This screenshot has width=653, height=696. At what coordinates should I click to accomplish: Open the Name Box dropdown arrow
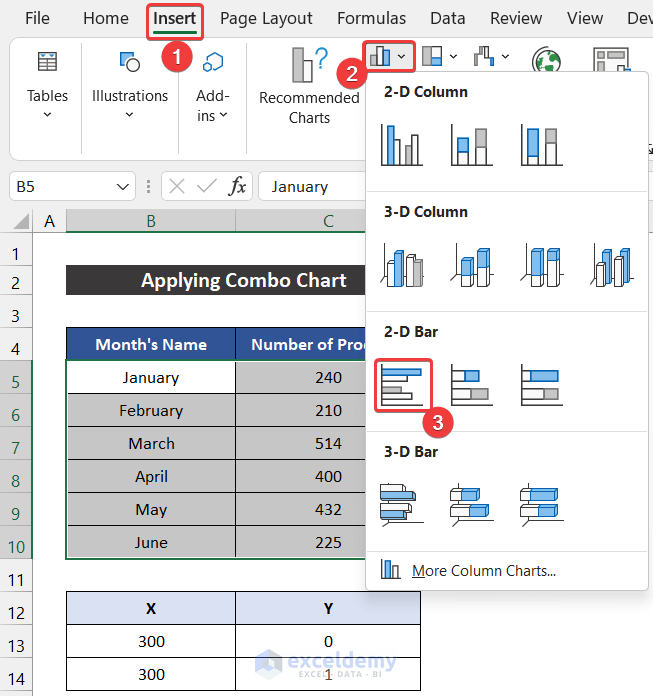[x=124, y=186]
